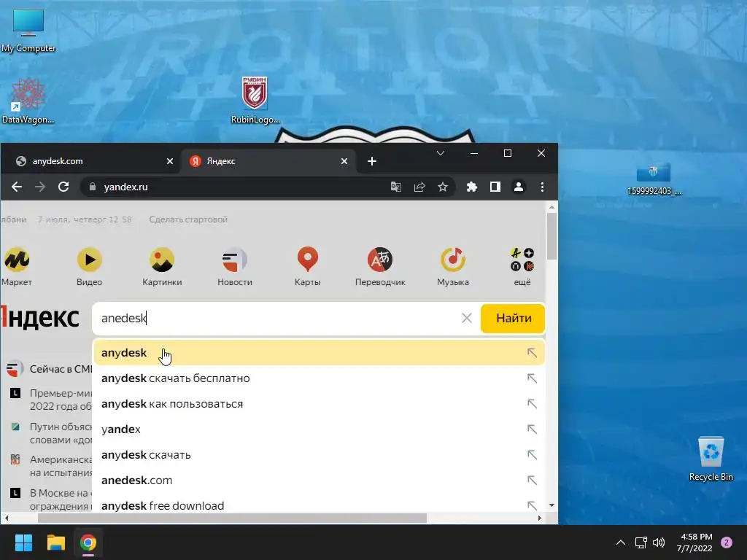The width and height of the screenshot is (747, 560).
Task: Clear the search field with the X icon
Action: pos(467,318)
